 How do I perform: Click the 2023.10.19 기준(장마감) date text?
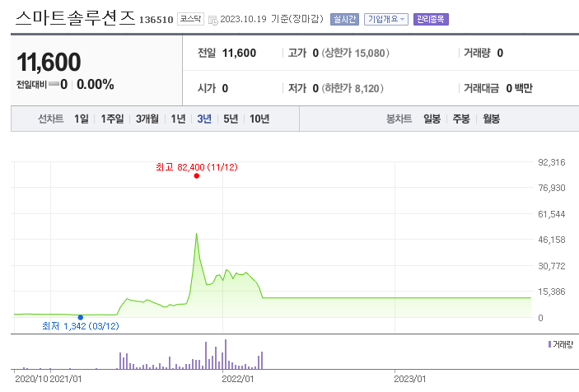coord(272,19)
